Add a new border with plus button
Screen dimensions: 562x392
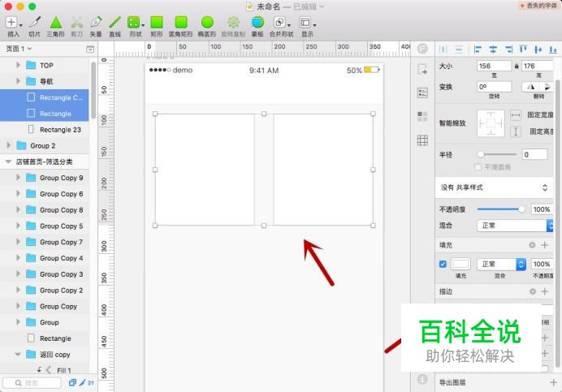coord(545,291)
